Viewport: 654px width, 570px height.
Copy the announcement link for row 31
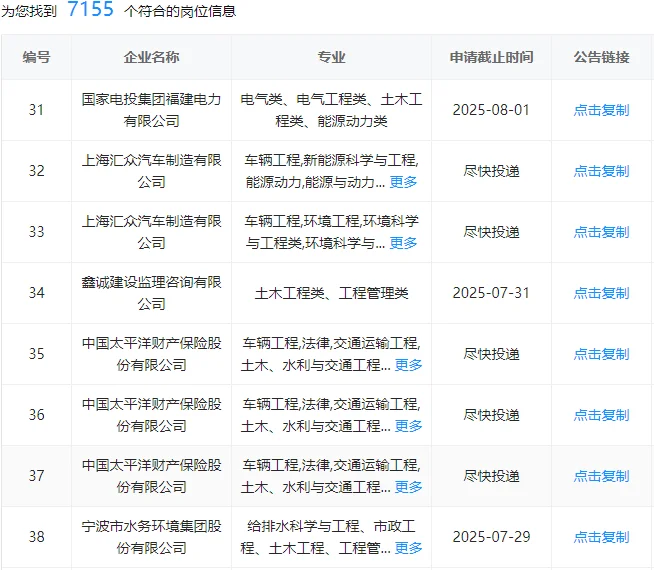(601, 110)
